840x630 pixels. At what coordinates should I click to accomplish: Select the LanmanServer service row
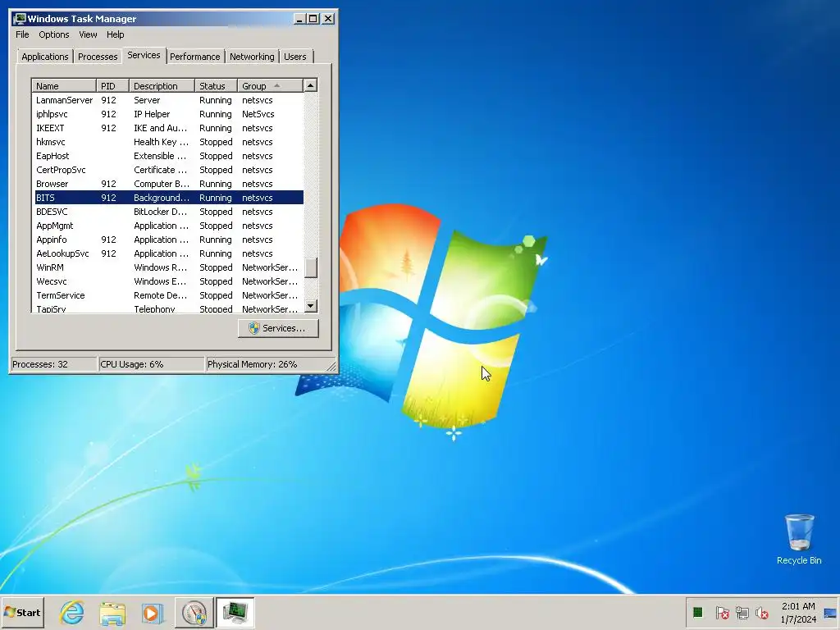pos(169,100)
